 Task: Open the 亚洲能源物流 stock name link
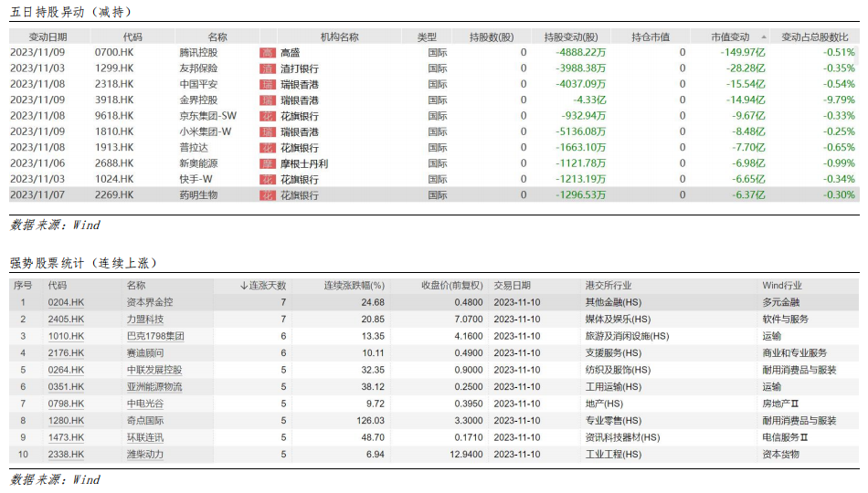(154, 387)
